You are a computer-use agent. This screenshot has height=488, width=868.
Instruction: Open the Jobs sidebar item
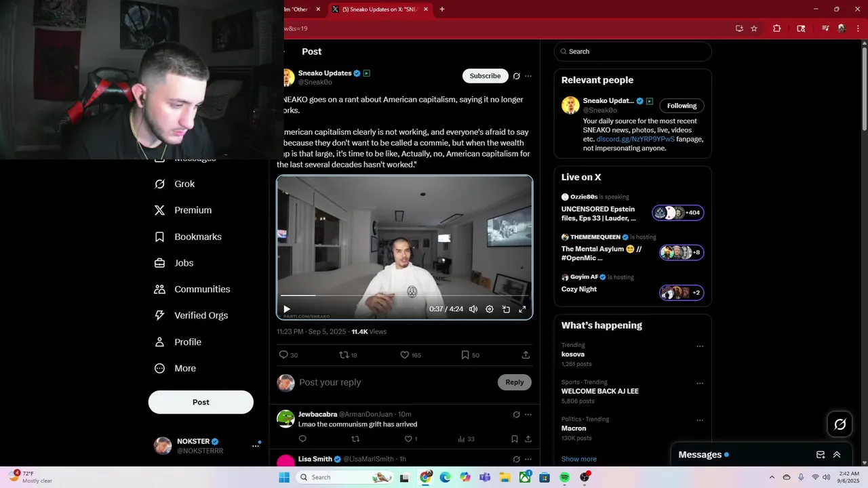click(x=174, y=263)
